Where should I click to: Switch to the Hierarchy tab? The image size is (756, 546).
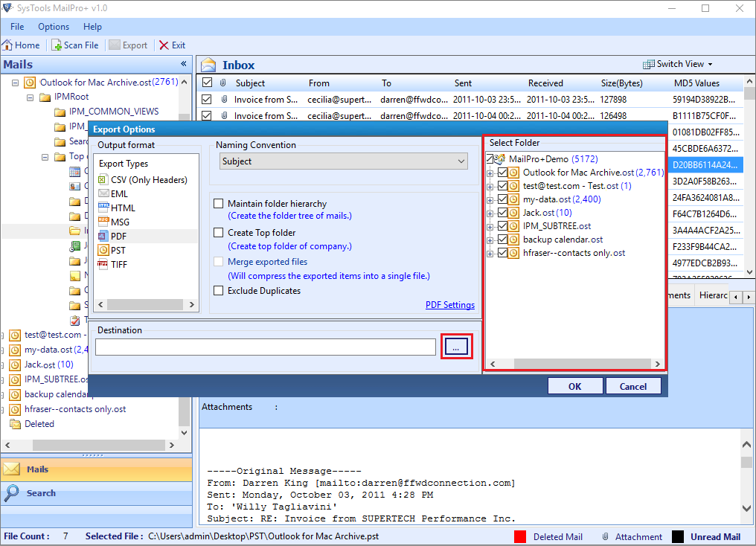point(713,295)
